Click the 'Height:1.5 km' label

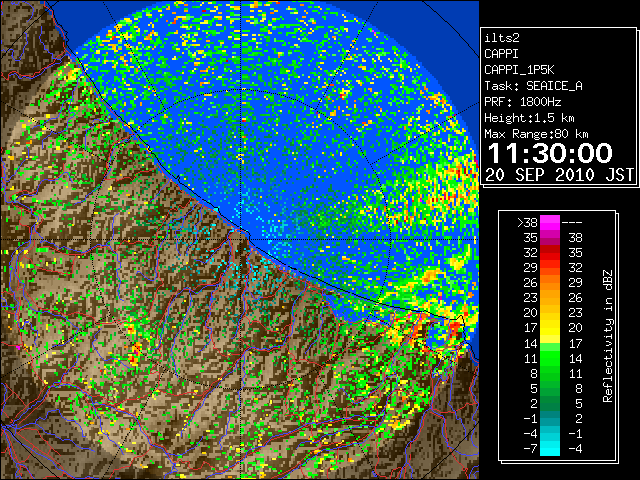coord(529,118)
